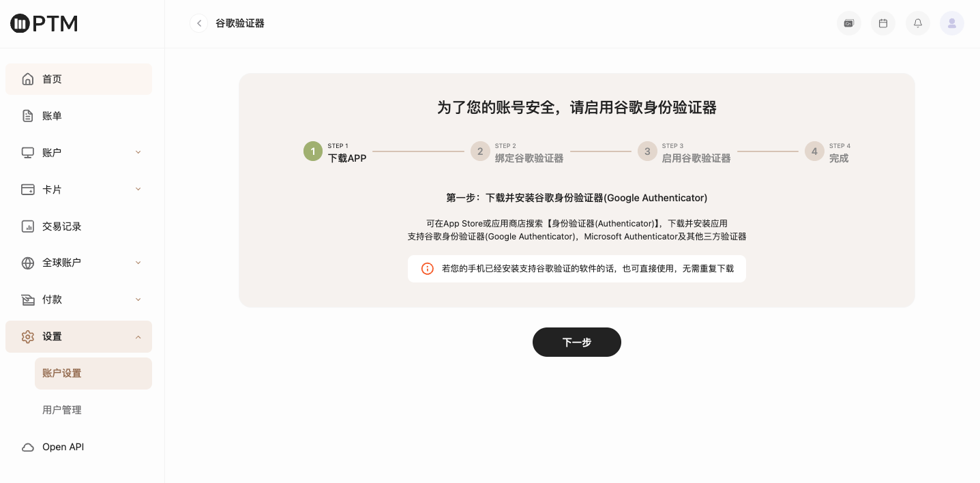Open the card icon in the top bar

click(849, 23)
